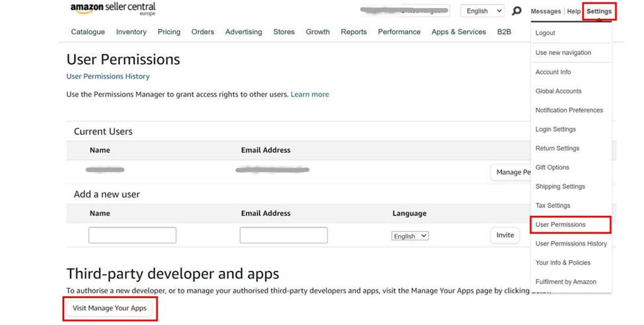Open the Performance menu
Viewport: 644px width, 325px height.
point(399,32)
